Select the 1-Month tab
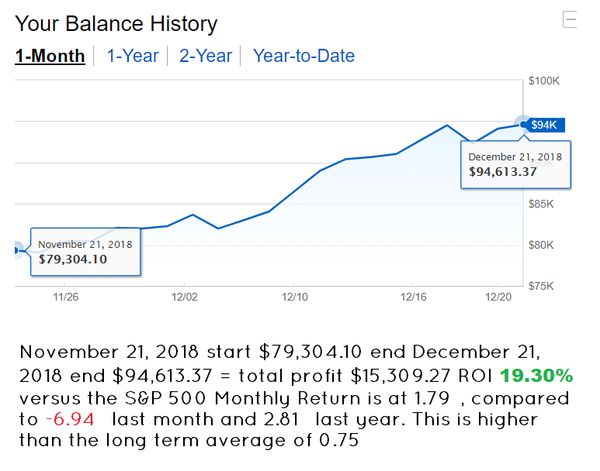Screen dimensions: 600x471 click(50, 56)
